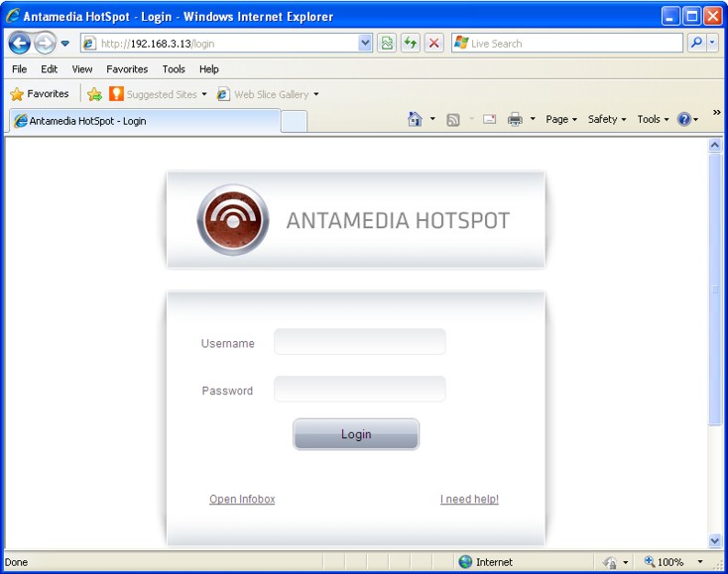Open the Tools command bar menu
Image resolution: width=728 pixels, height=574 pixels.
(x=653, y=119)
